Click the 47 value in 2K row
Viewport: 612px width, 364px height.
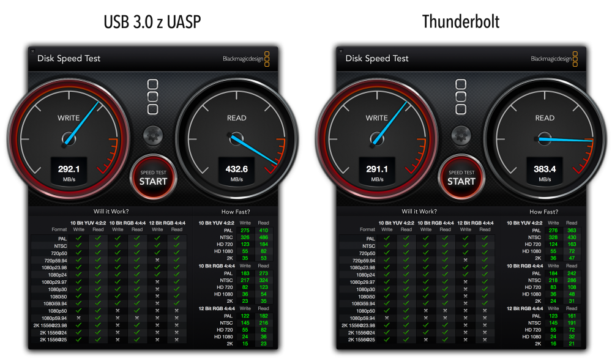(x=572, y=258)
